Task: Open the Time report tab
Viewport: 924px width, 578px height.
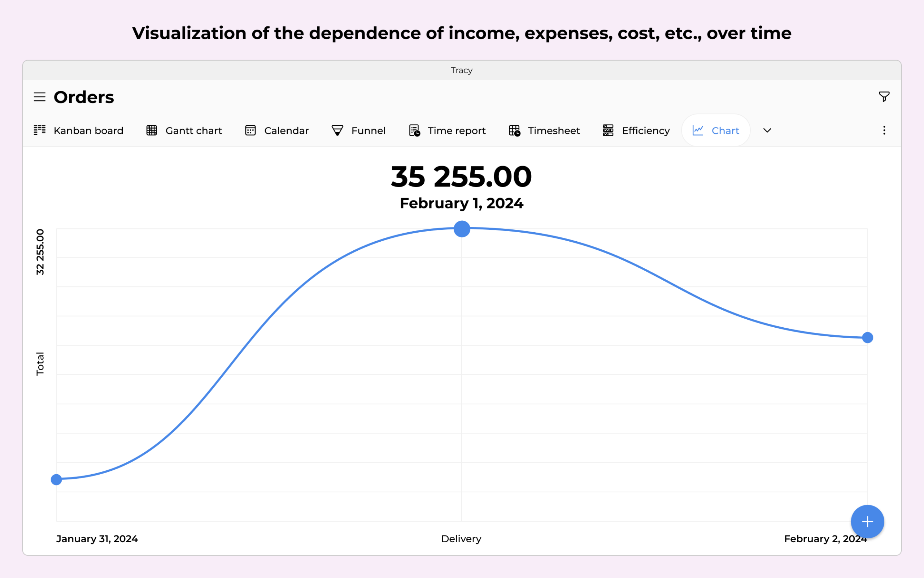Action: point(447,131)
